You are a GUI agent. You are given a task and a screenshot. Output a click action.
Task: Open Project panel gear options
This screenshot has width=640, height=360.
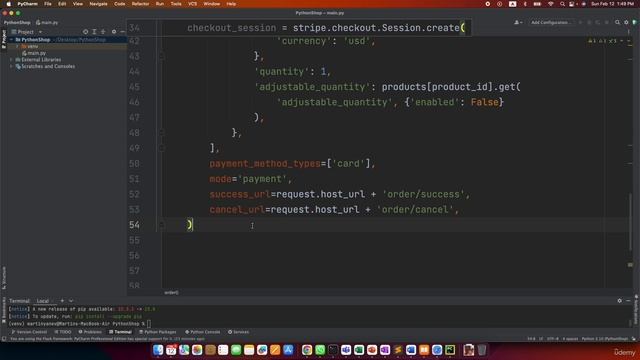tap(114, 32)
